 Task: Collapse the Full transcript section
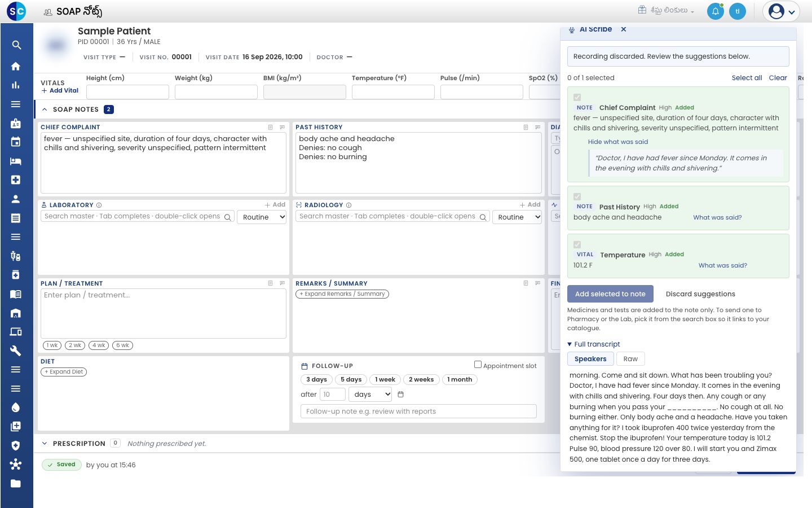tap(593, 344)
